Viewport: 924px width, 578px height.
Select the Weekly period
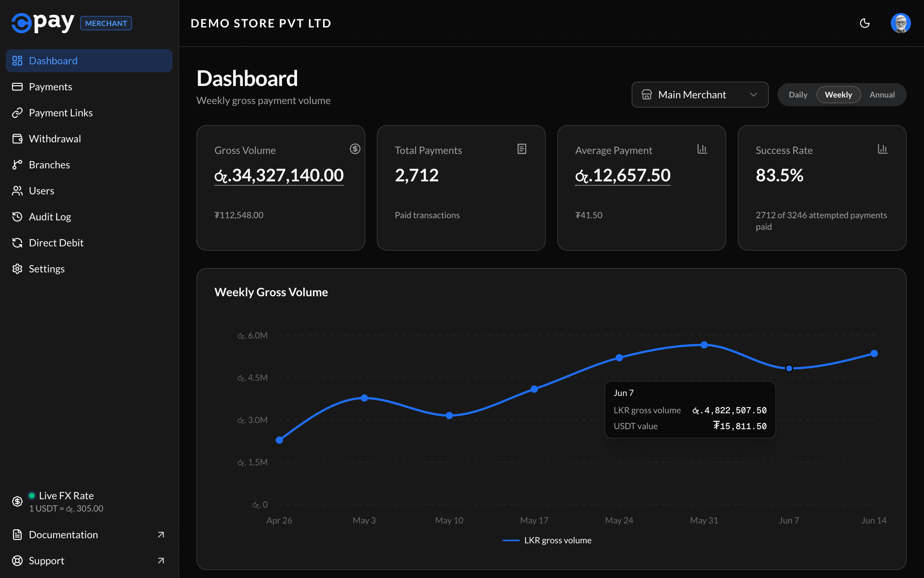pos(838,94)
